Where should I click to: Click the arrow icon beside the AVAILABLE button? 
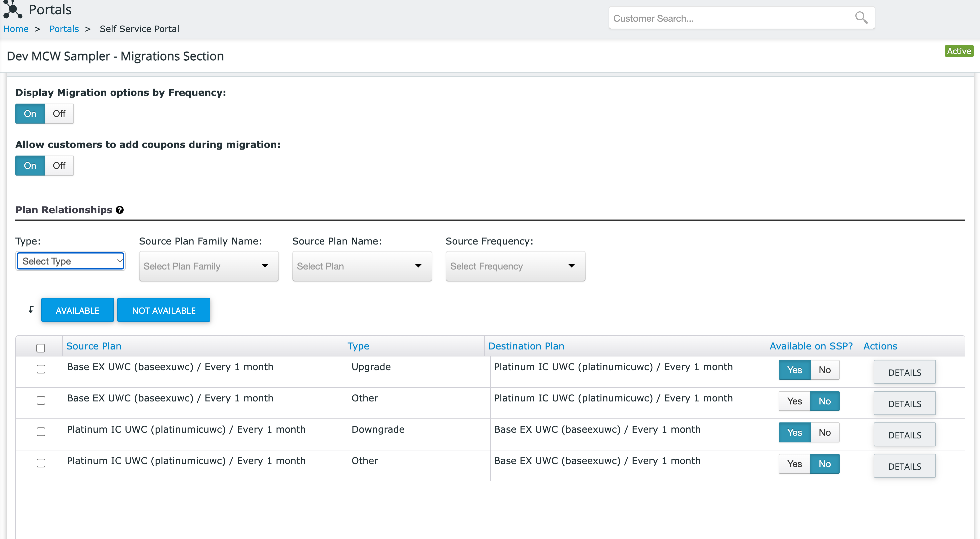click(31, 310)
